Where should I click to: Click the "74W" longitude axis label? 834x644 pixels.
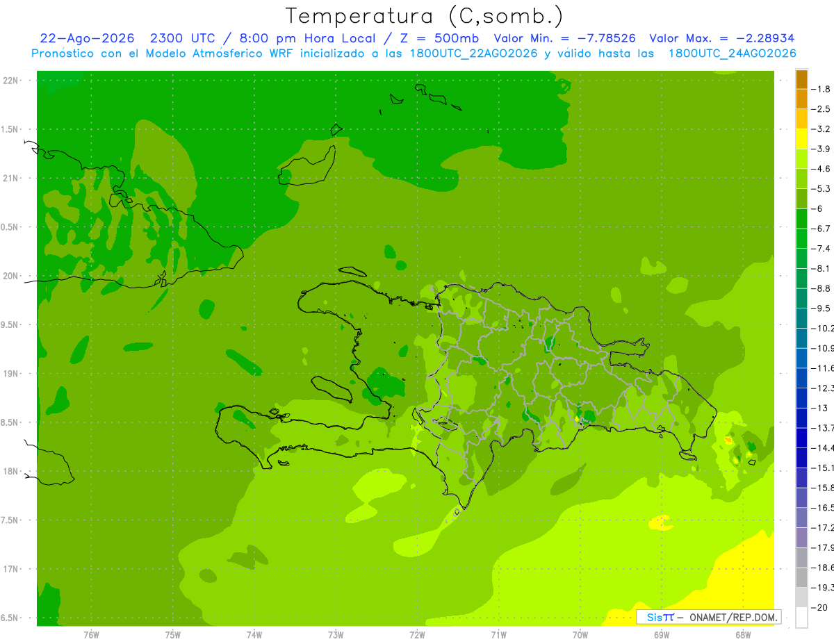254,634
